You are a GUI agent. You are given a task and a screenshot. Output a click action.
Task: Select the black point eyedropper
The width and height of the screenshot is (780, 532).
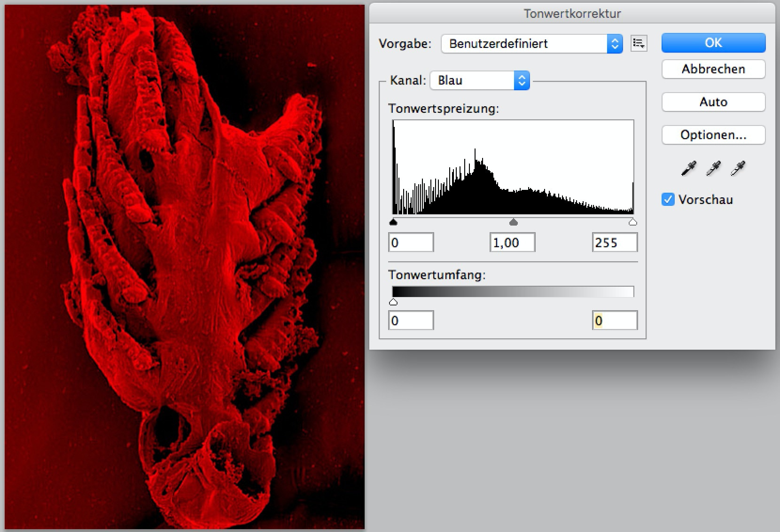point(688,168)
